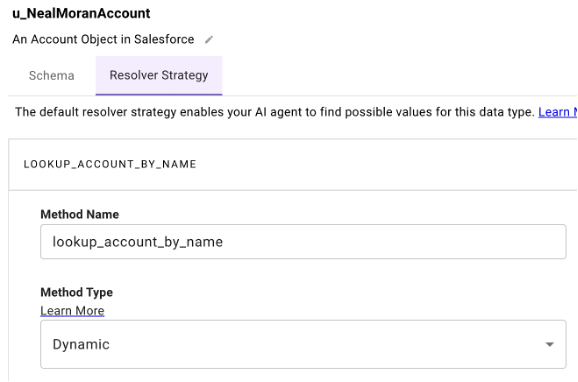Click the Method Name label
This screenshot has width=578, height=382.
(80, 214)
